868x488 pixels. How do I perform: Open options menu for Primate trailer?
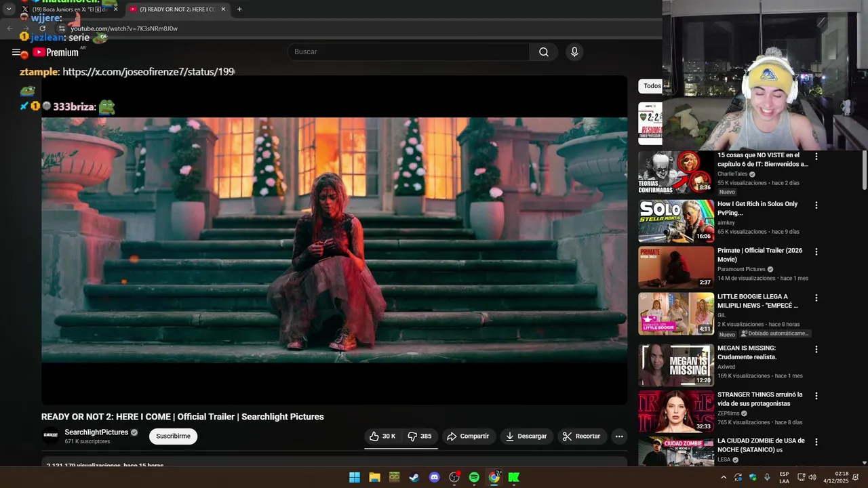tap(816, 251)
